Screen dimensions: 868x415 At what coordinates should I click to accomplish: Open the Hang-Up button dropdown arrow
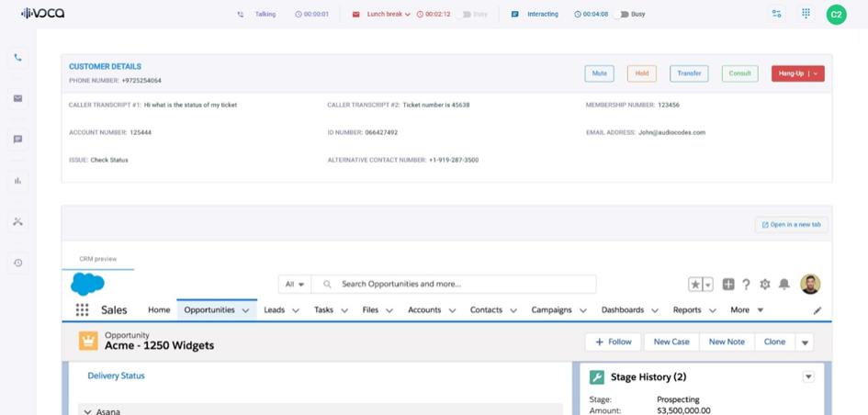pos(816,73)
